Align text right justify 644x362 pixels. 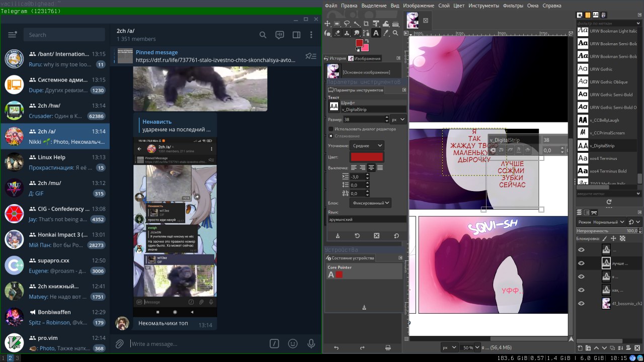(362, 167)
